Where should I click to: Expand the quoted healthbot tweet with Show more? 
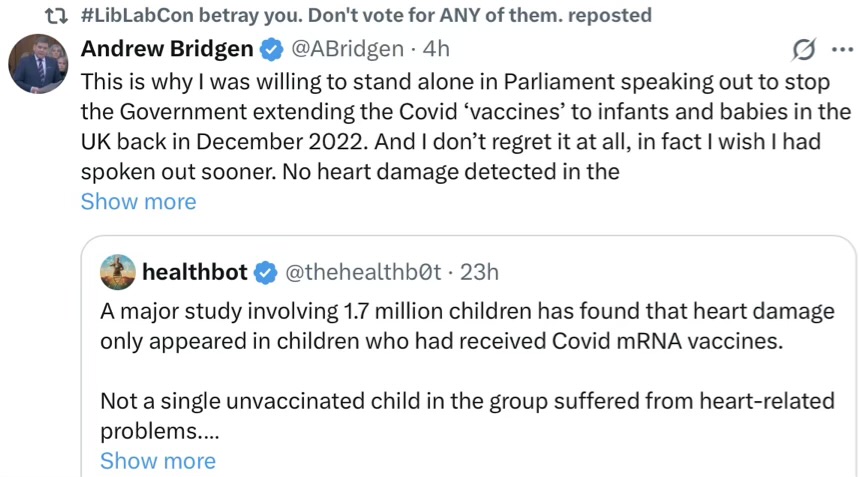coord(157,461)
